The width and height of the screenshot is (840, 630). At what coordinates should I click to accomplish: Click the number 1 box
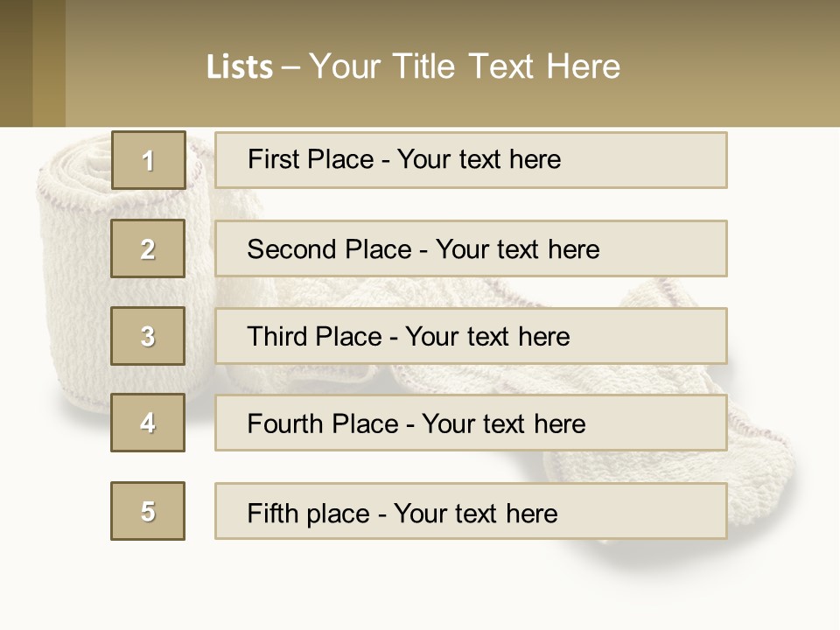148,160
